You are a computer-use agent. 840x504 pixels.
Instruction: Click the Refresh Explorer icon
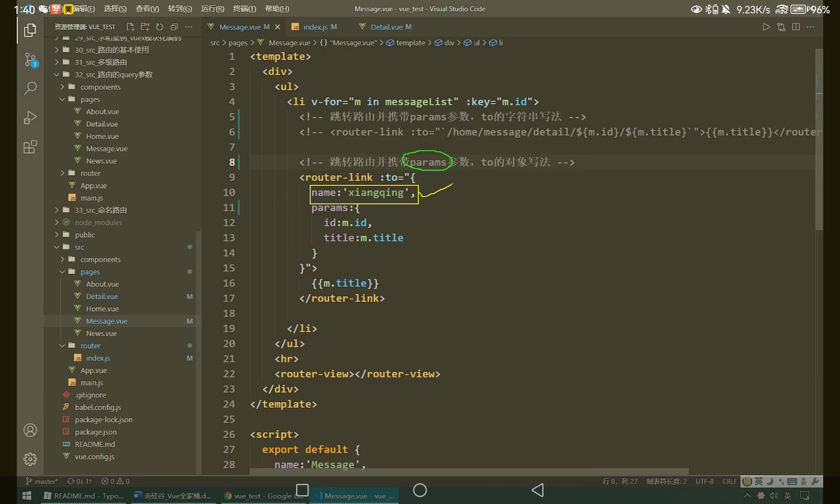(160, 27)
